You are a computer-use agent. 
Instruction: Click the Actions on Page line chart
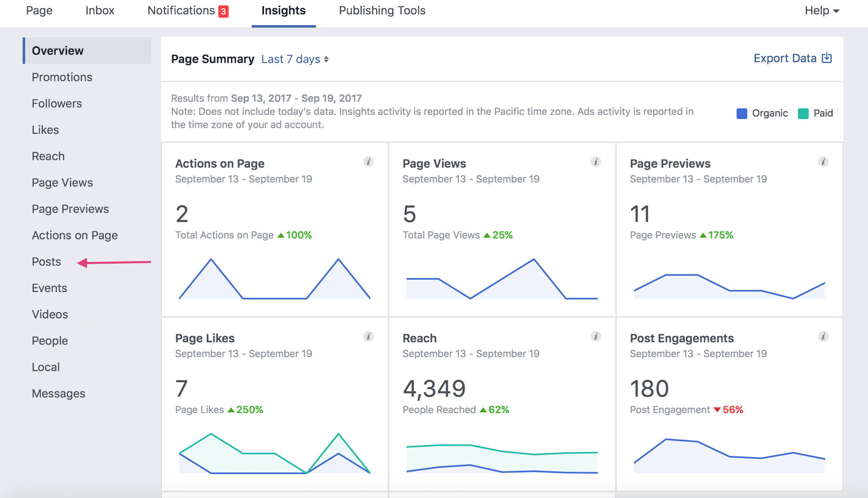coord(275,279)
